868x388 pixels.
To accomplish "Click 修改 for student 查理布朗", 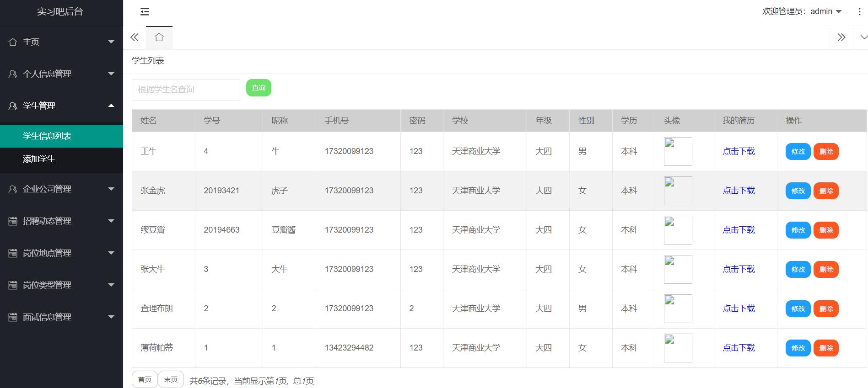I will tap(798, 308).
